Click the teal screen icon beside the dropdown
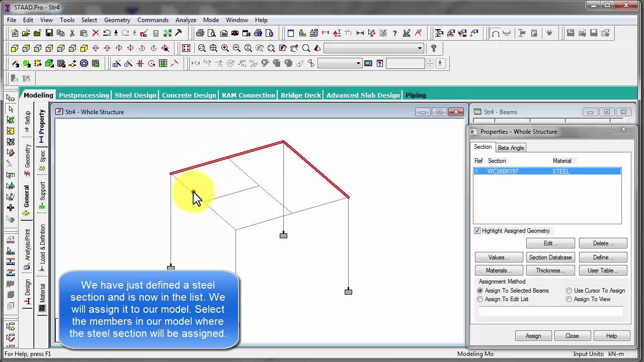Screen dimensions: 644x362 pos(368,63)
